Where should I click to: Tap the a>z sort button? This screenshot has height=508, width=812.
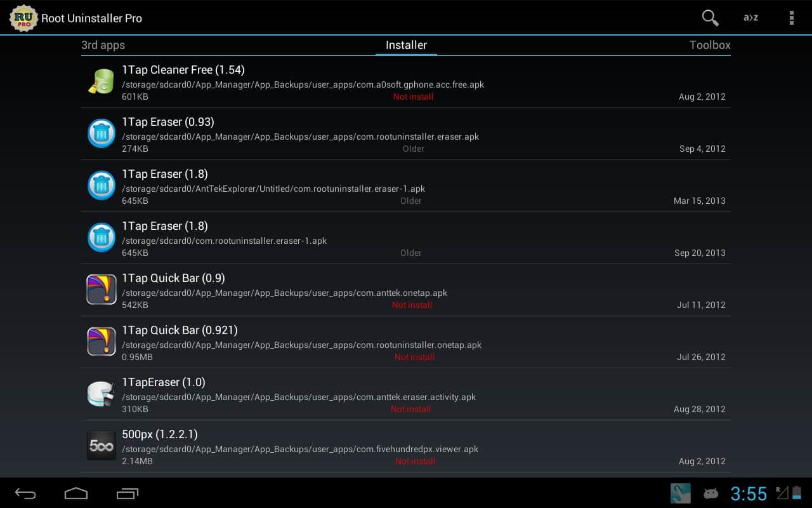750,18
